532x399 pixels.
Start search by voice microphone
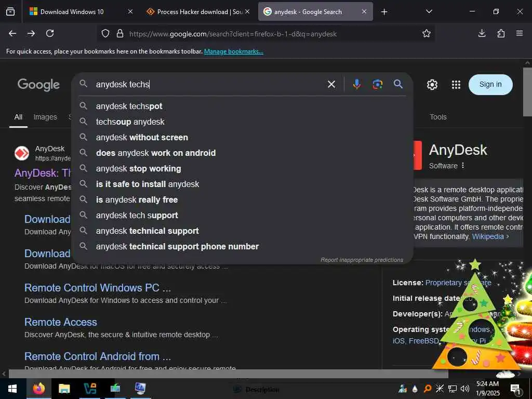pos(356,84)
